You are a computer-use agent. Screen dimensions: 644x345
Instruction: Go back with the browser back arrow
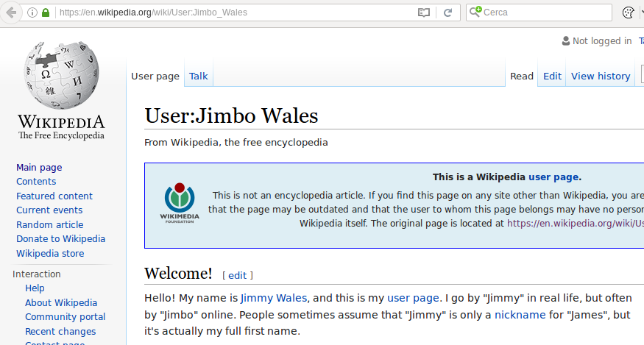11,13
